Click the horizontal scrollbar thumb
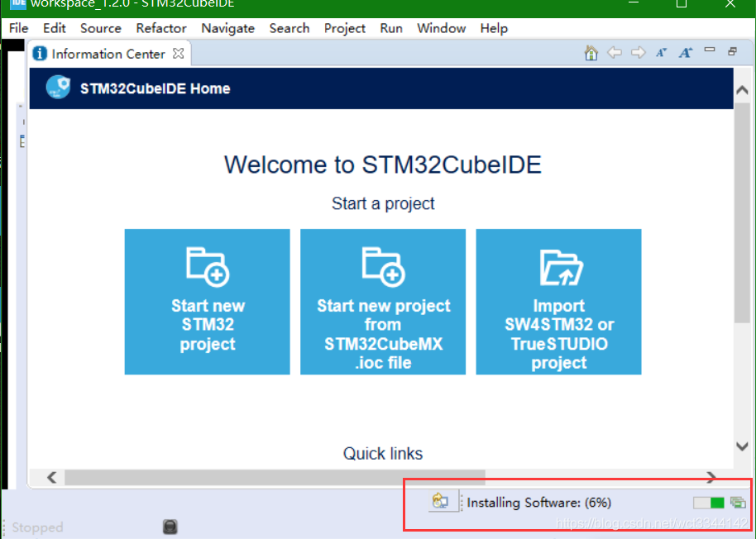Image resolution: width=756 pixels, height=539 pixels. (x=275, y=477)
